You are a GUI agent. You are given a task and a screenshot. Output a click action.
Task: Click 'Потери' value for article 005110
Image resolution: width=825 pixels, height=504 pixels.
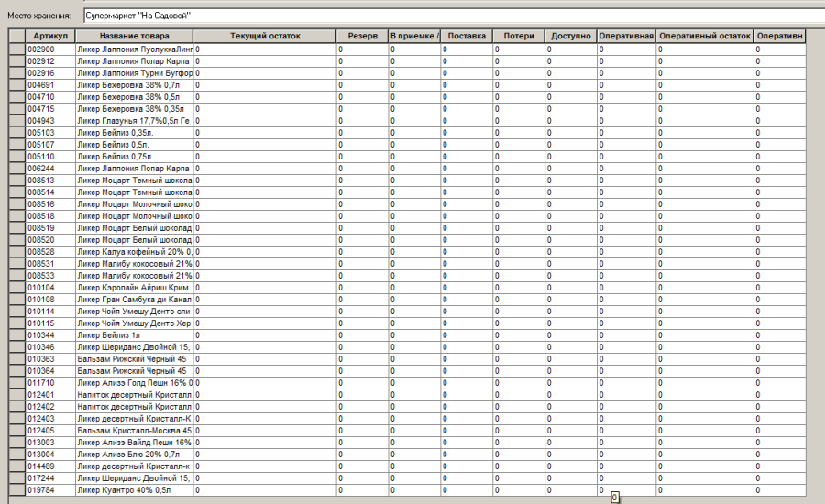click(x=519, y=157)
